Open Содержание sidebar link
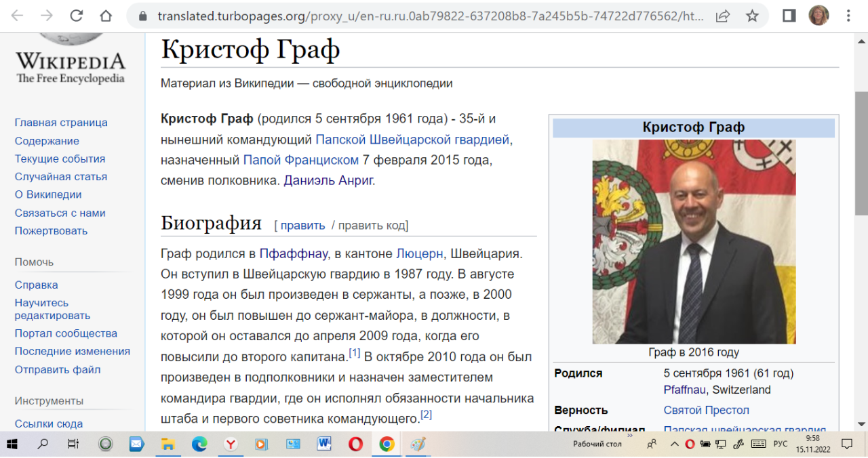This screenshot has width=868, height=458. (47, 141)
